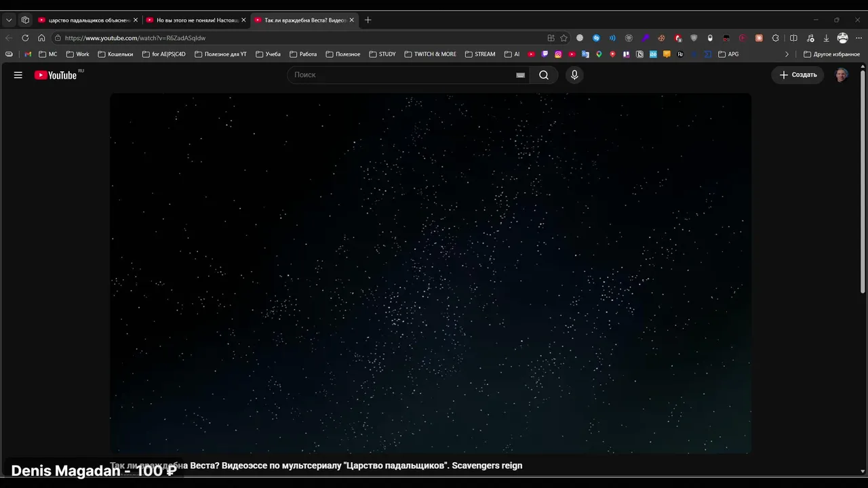Open the Кошельки bookmarks folder

point(115,54)
